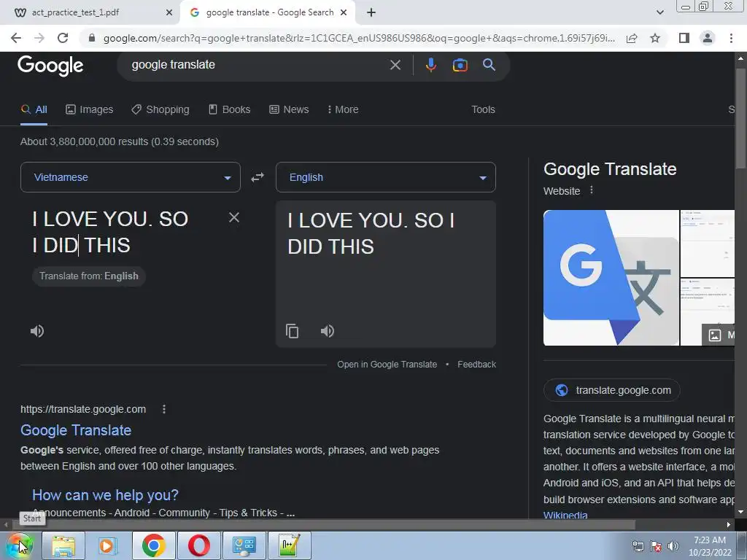Send Feedback on the translation widget
The width and height of the screenshot is (747, 560).
[x=476, y=365]
